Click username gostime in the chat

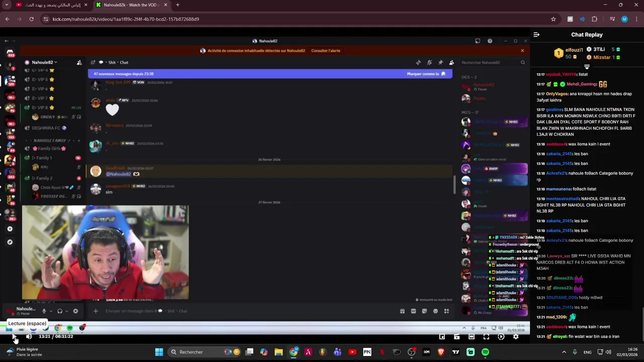553,109
